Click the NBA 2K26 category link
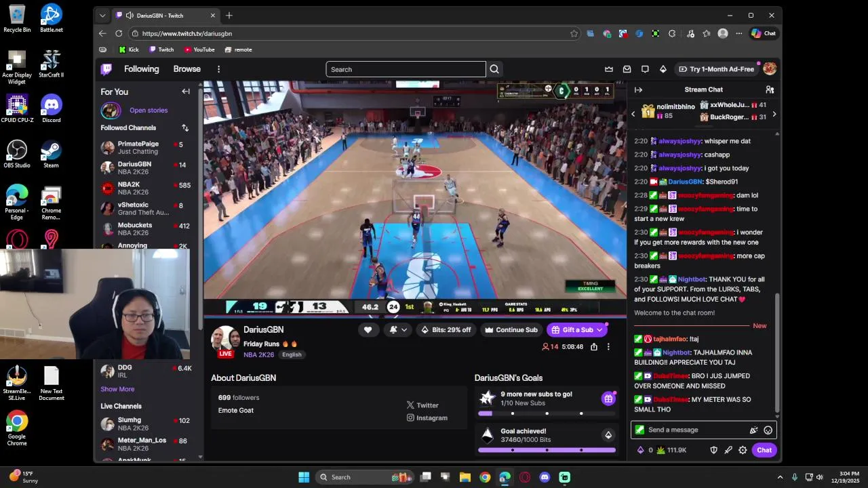This screenshot has width=868, height=488. [x=259, y=354]
